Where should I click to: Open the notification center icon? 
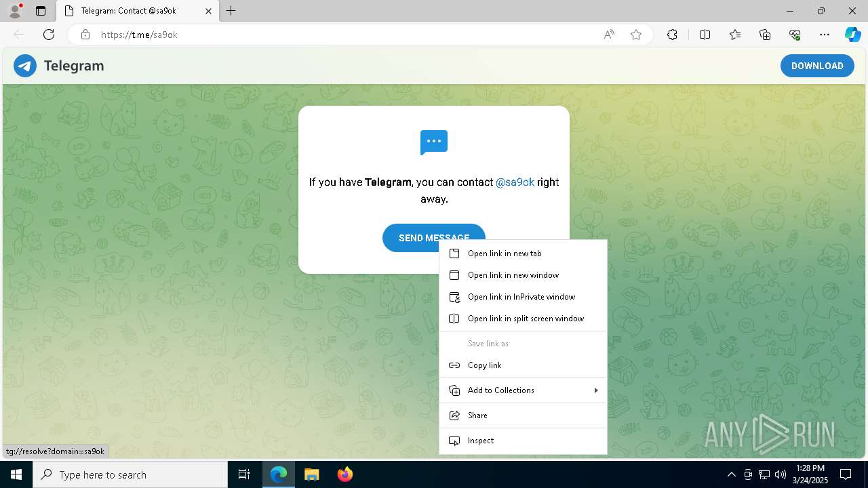pos(846,474)
